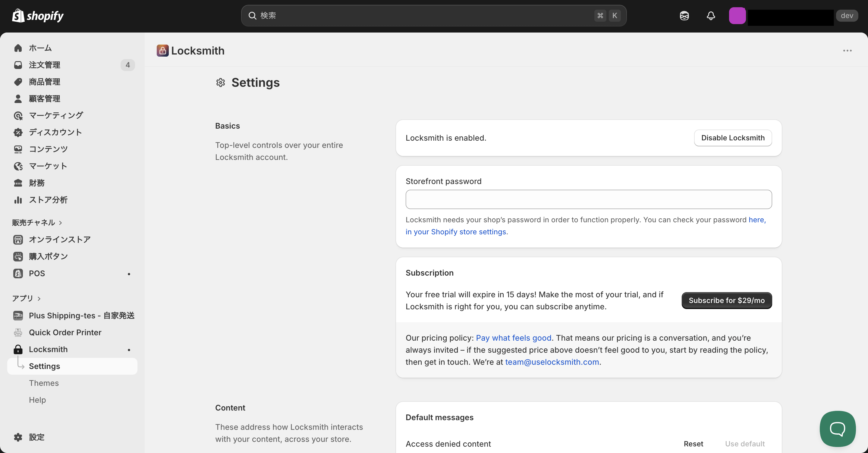Click the online store icon

(x=18, y=239)
